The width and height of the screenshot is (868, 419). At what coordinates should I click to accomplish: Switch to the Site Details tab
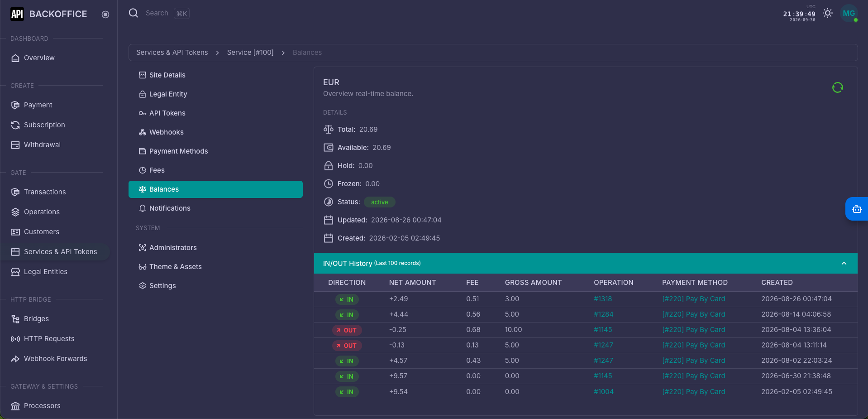point(215,75)
